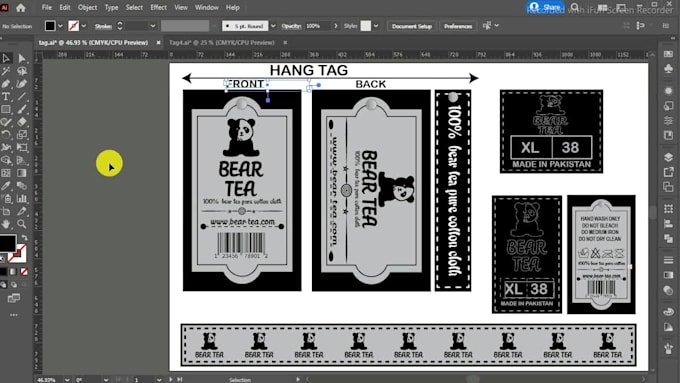Swap fill and stroke arrow
Image resolution: width=680 pixels, height=383 pixels.
coord(24,237)
